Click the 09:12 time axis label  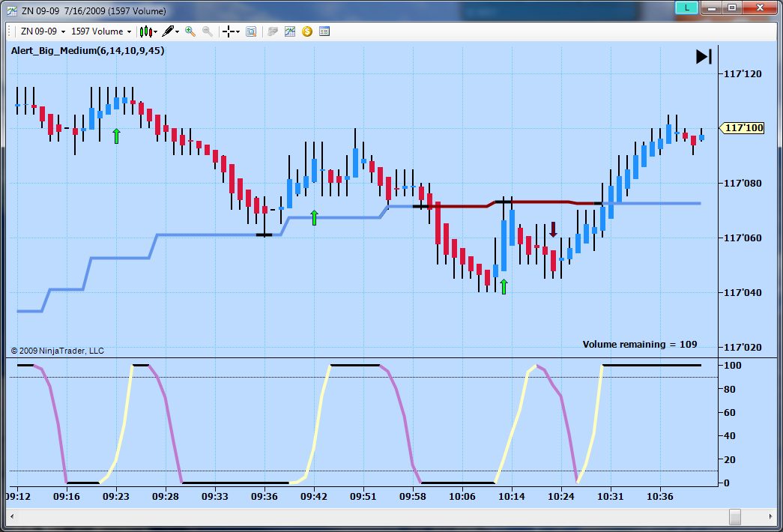pos(18,497)
